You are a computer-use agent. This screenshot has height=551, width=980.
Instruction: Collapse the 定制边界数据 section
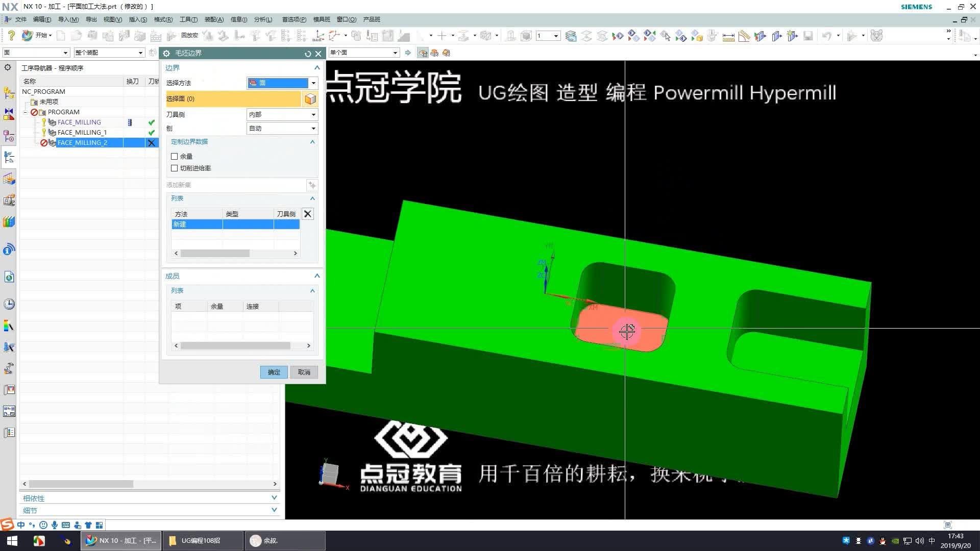[312, 142]
